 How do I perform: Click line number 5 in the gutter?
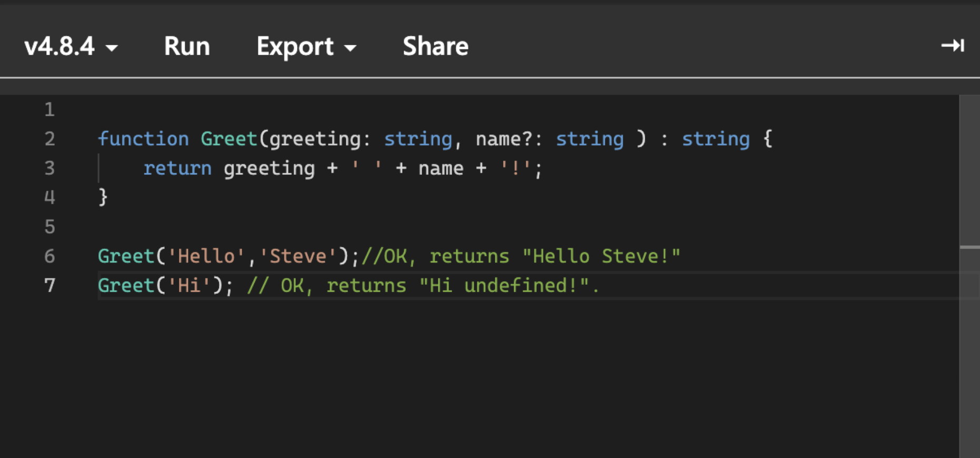point(49,227)
